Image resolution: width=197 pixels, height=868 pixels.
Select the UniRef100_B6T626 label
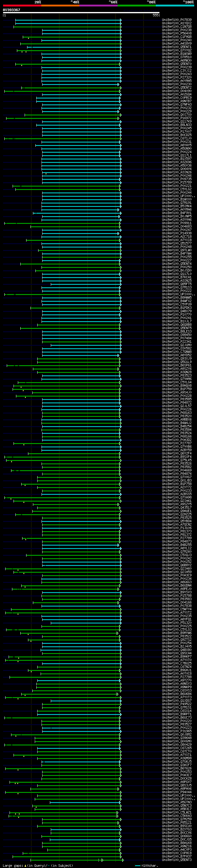(x=177, y=768)
